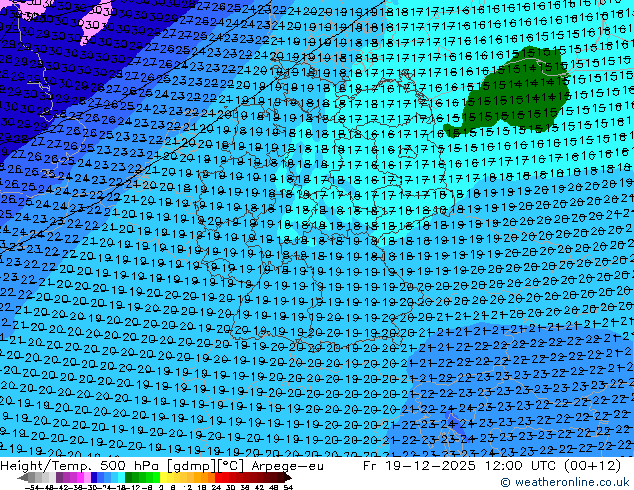Click the '-54' legend scale value
634x490 pixels.
click(31, 487)
